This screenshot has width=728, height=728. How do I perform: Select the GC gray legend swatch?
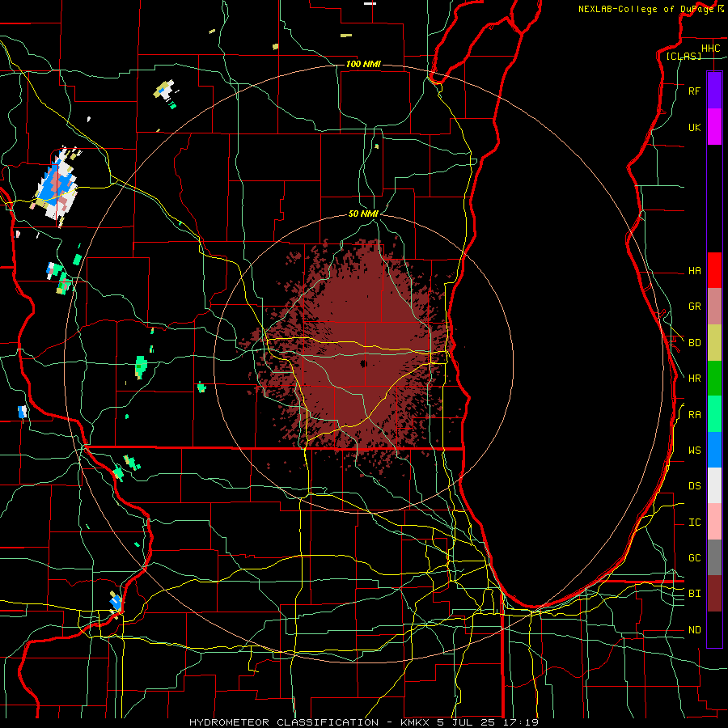coord(714,557)
